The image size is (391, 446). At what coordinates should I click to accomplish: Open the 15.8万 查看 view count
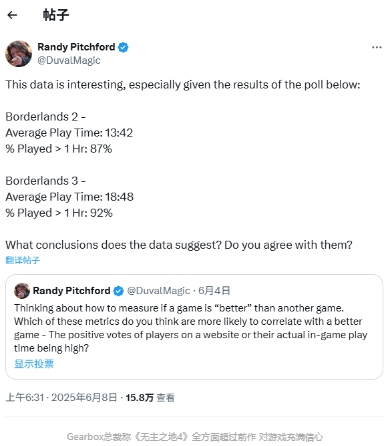[x=150, y=397]
